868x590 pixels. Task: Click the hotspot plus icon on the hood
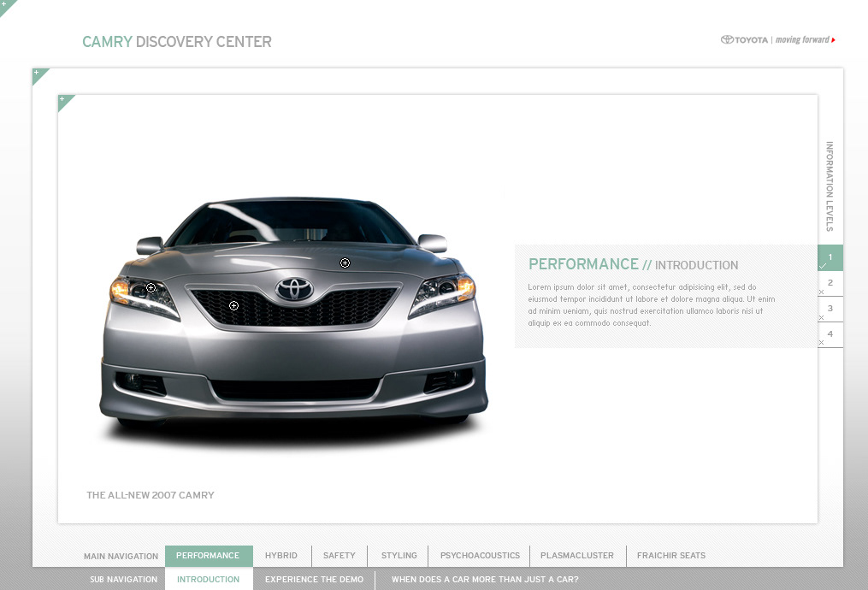345,263
